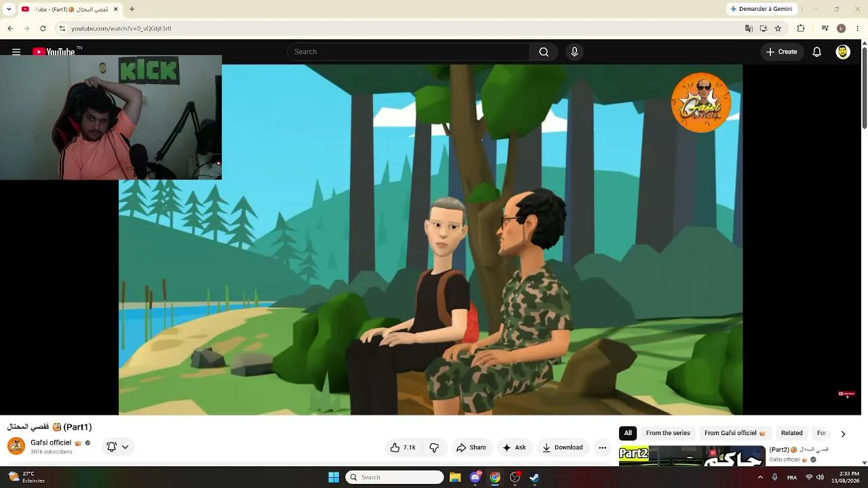Screen dimensions: 868x488
Task: Click the YouTube search input field
Action: [408, 52]
